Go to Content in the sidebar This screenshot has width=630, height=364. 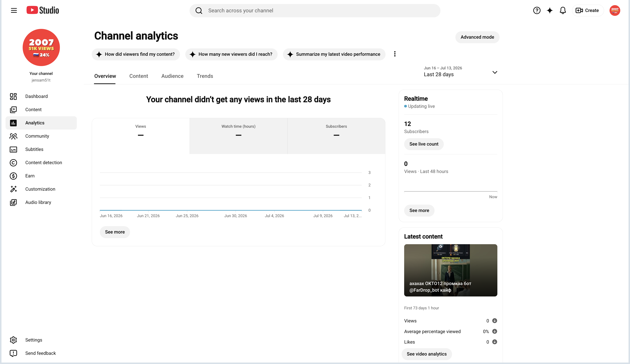[x=41, y=109]
